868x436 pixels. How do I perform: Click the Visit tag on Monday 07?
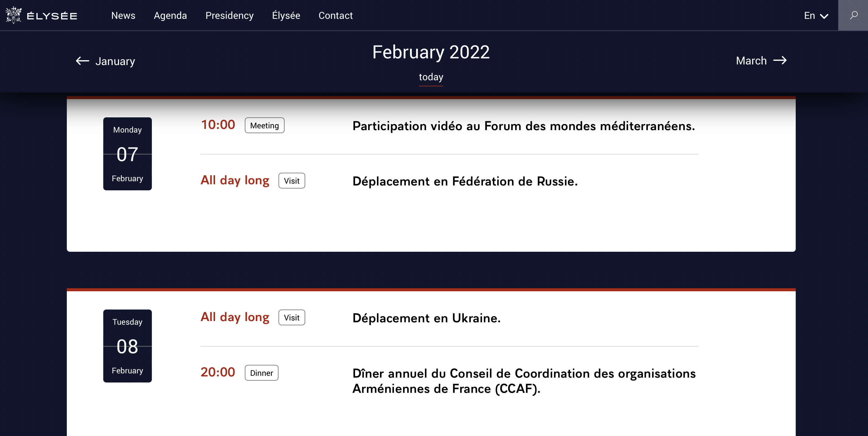[292, 181]
